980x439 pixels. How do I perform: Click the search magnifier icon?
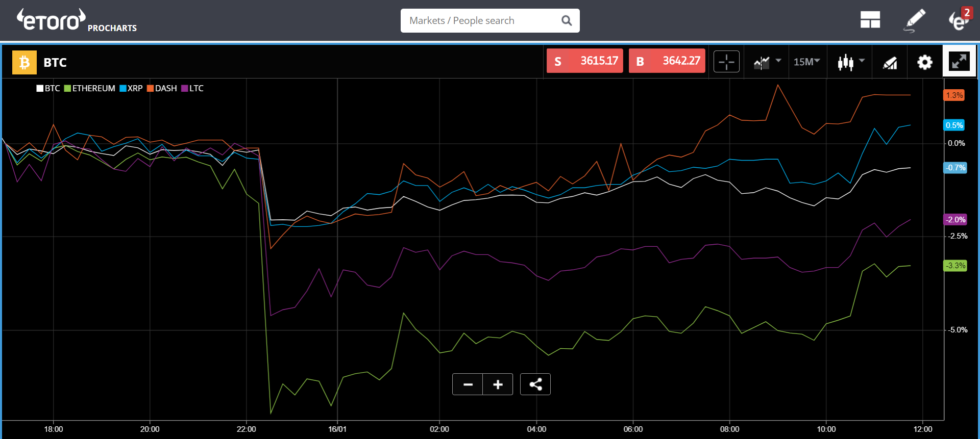coord(567,20)
